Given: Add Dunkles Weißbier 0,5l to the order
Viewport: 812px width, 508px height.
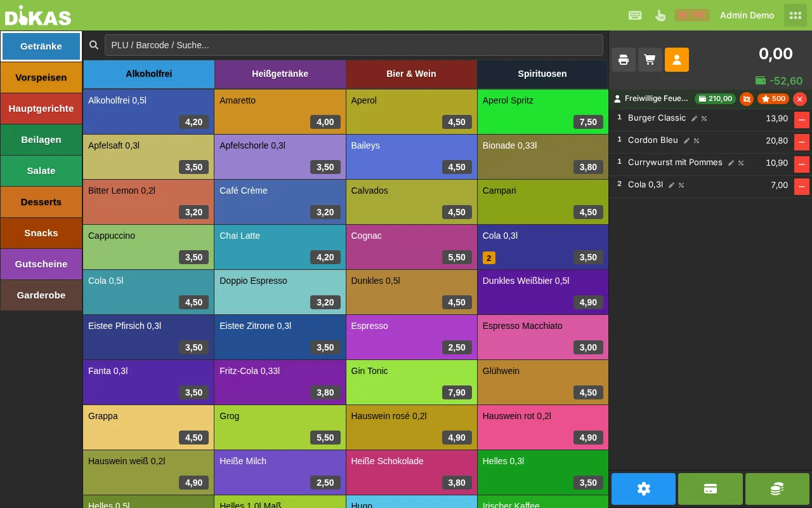Looking at the screenshot, I should [543, 292].
